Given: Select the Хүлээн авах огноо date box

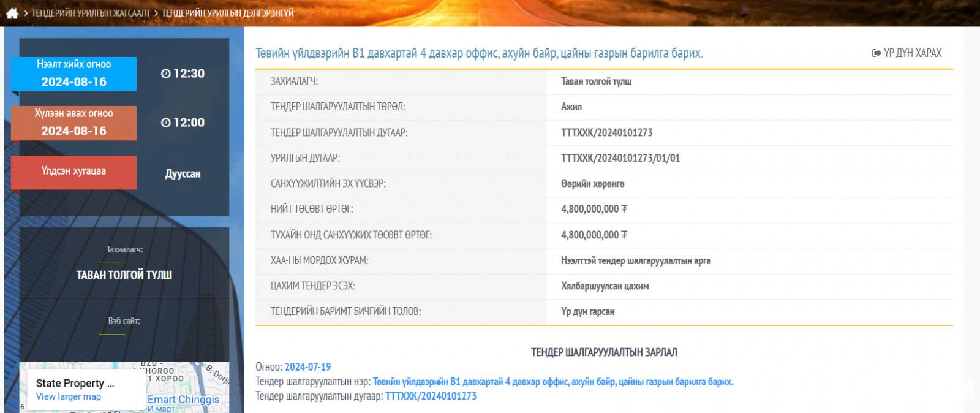Looking at the screenshot, I should coord(73,123).
